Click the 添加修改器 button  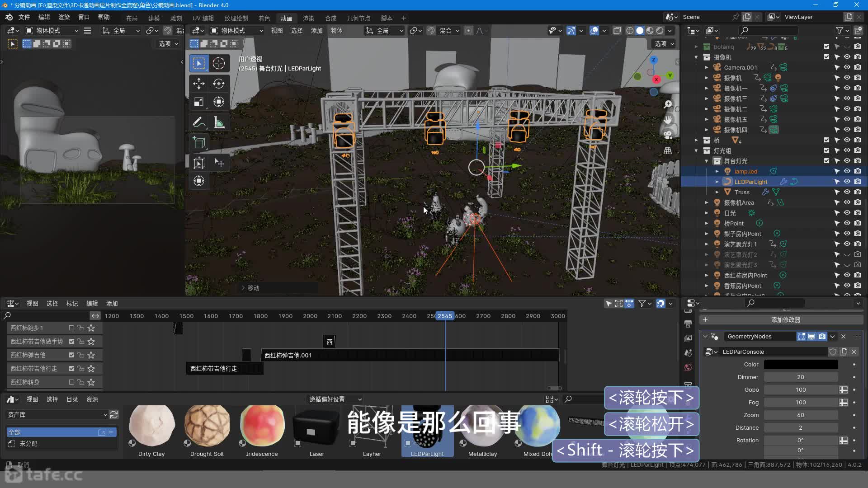781,319
